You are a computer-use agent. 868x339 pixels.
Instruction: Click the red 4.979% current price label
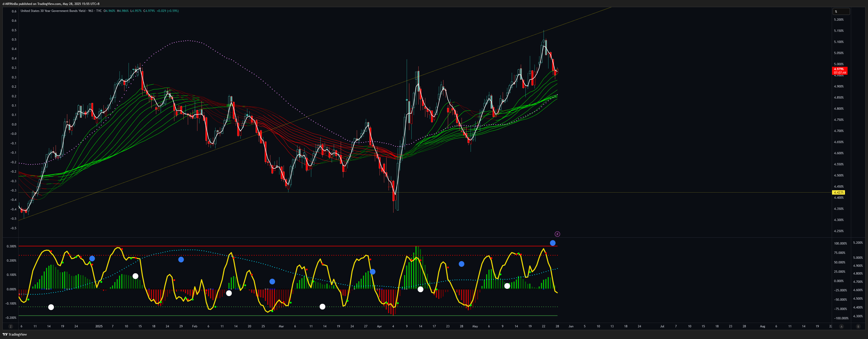840,71
